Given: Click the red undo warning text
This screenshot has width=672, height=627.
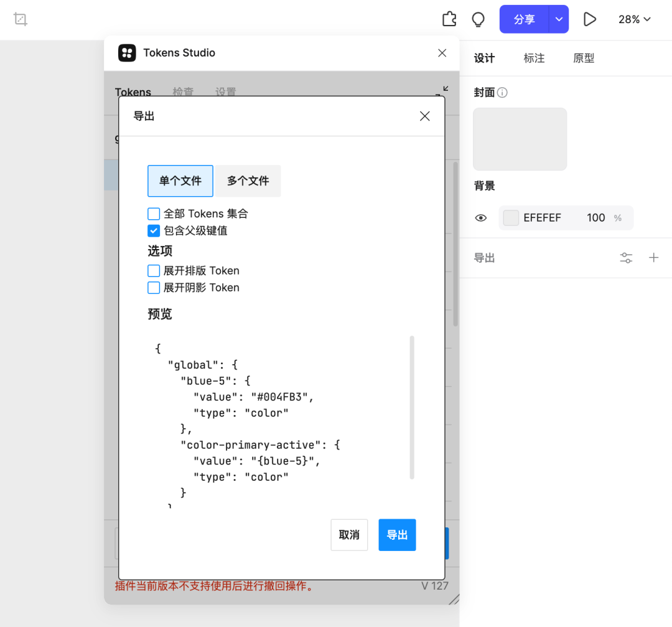Looking at the screenshot, I should (214, 586).
